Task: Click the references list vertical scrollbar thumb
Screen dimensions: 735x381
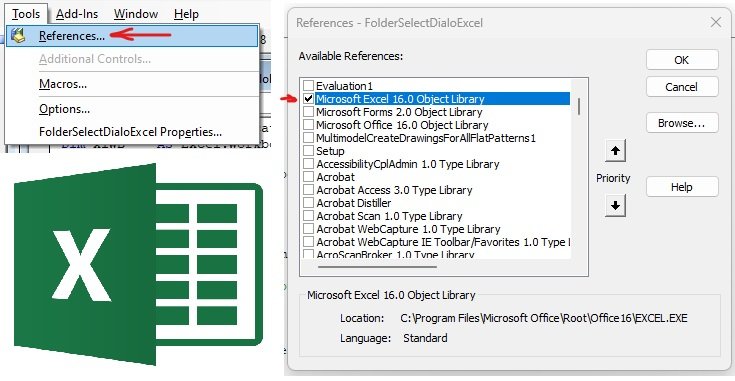Action: [579, 106]
